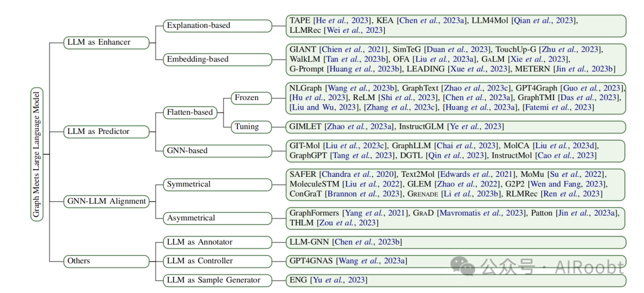Select the GNN-LLM Alignment node
Screen dimensions: 644x293
pyautogui.click(x=106, y=201)
